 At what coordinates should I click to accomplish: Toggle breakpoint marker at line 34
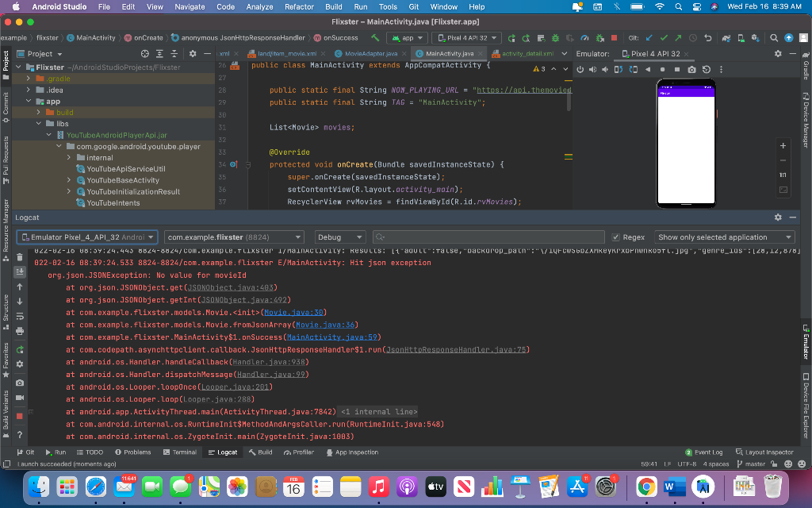tap(234, 164)
